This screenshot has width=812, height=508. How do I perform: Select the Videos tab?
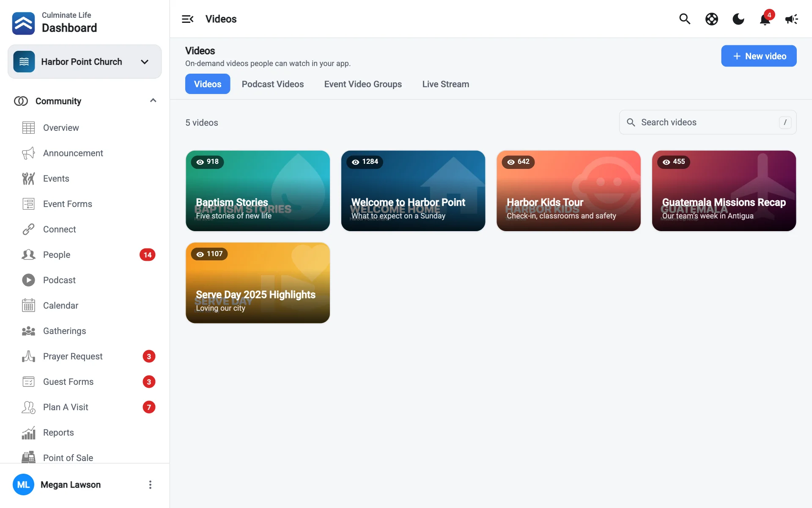pos(208,84)
